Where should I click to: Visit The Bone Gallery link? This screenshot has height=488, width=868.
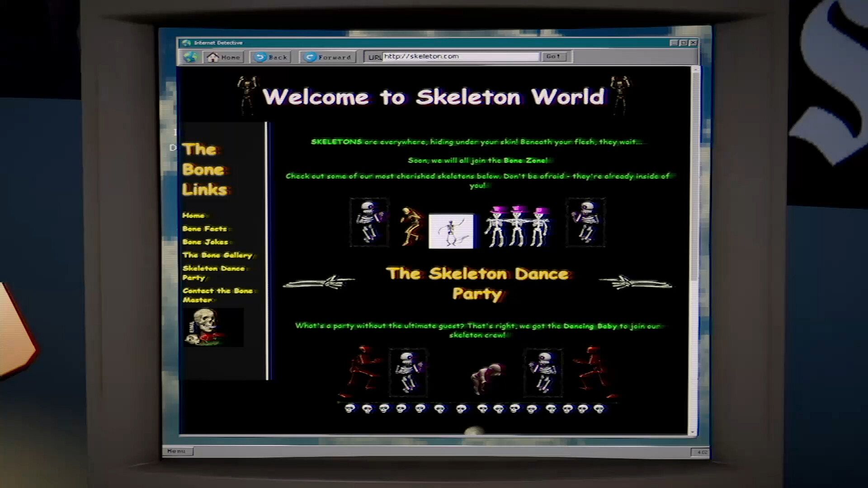point(217,255)
